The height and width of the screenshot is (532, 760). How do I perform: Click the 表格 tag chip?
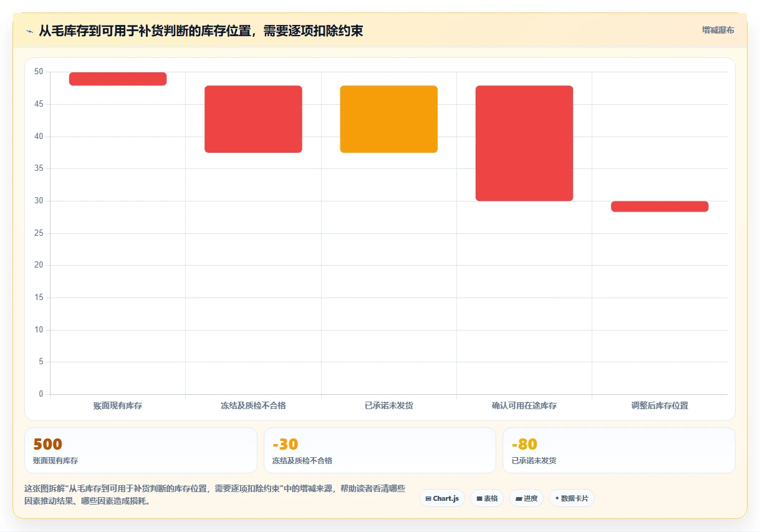tap(486, 498)
